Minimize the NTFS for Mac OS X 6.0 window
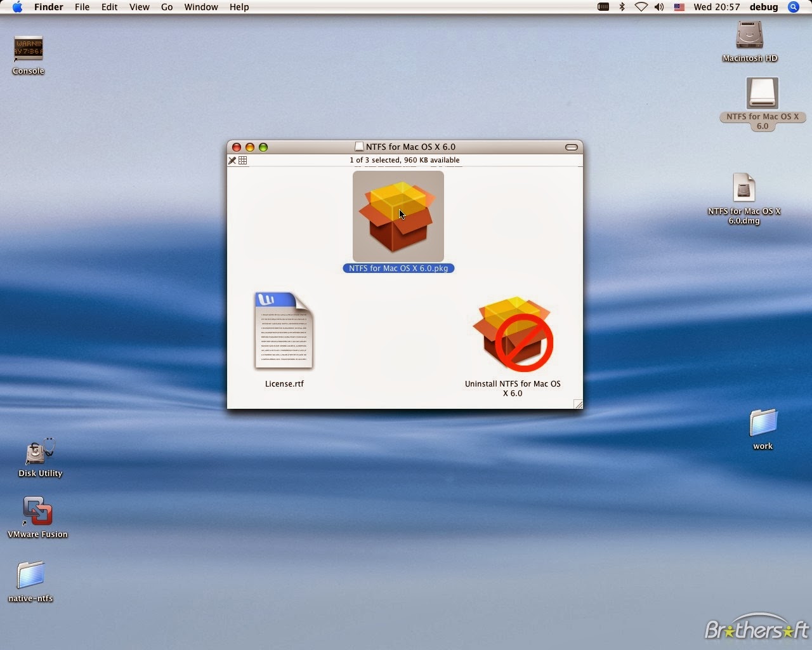The height and width of the screenshot is (650, 812). point(250,147)
